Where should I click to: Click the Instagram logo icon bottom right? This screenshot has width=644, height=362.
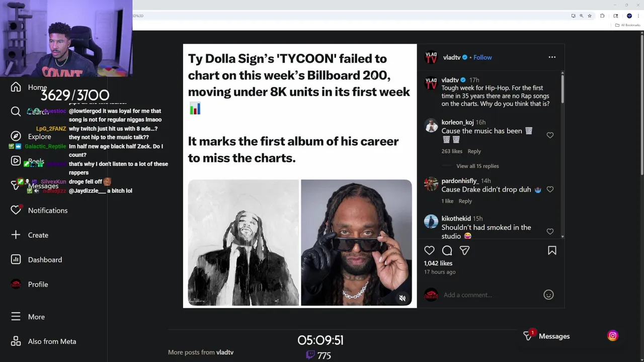coord(613,336)
